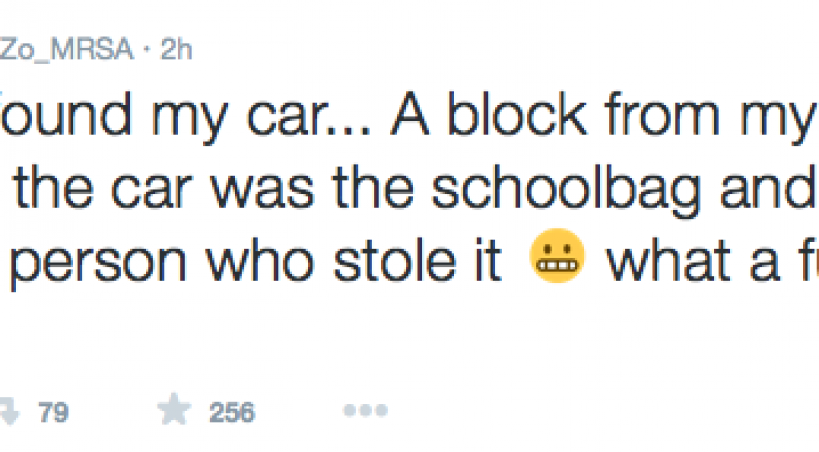Select the word "schoolbag" in the tweet

pyautogui.click(x=558, y=194)
